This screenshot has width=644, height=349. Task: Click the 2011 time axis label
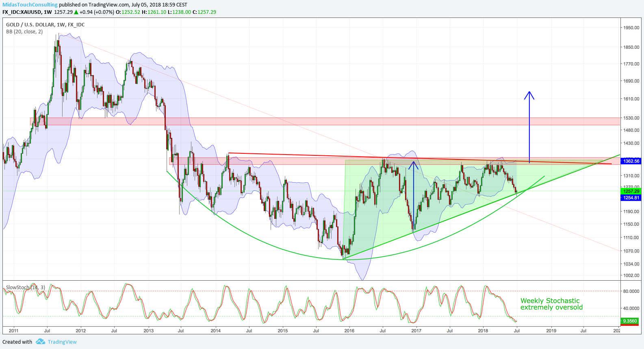(x=13, y=331)
